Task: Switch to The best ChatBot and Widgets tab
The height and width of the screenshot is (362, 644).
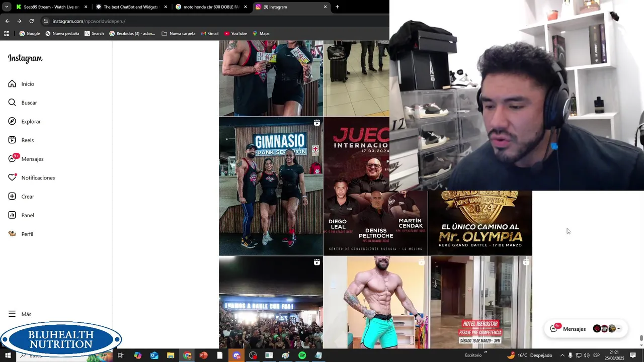Action: [131, 7]
